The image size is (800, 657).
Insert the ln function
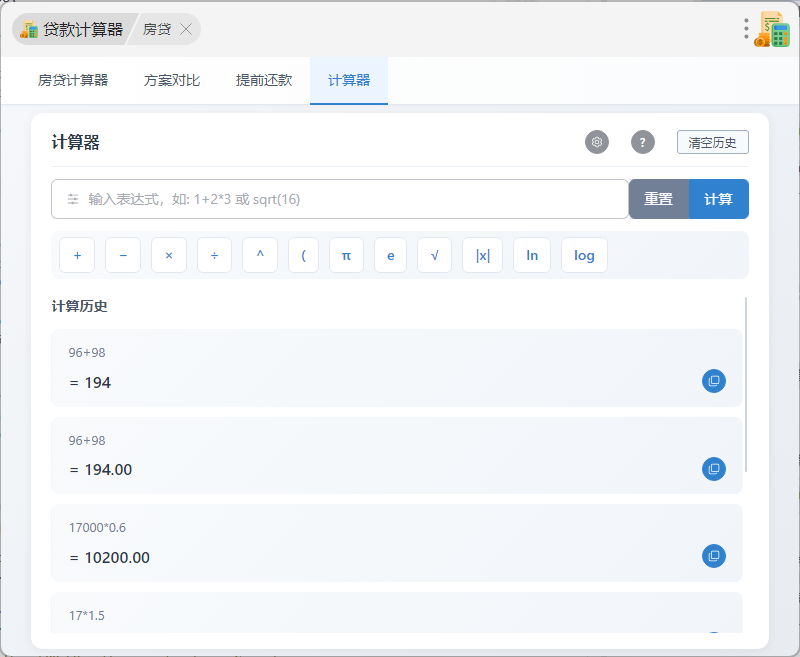(x=532, y=255)
